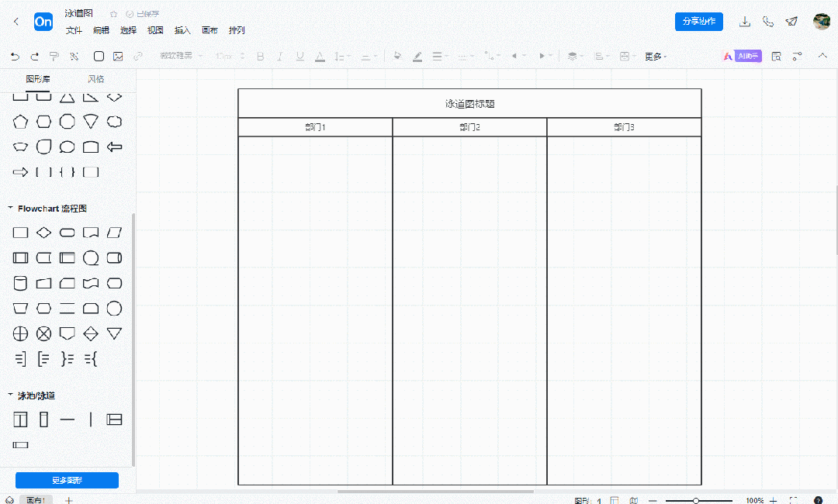Image resolution: width=838 pixels, height=504 pixels.
Task: Insert an image from toolbar
Action: coord(118,56)
